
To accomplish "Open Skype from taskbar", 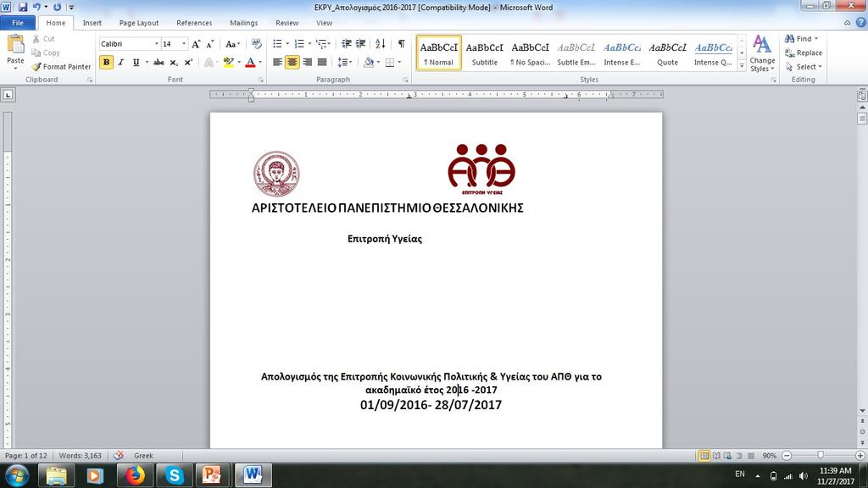I will 174,475.
